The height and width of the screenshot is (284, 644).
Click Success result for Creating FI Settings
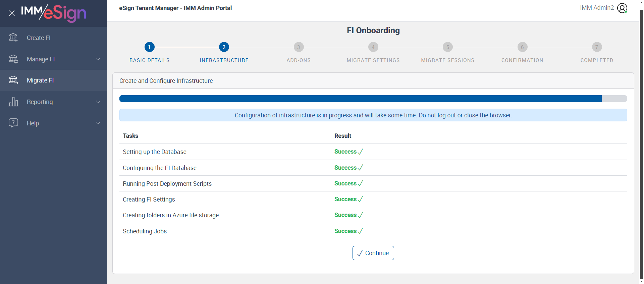click(348, 199)
